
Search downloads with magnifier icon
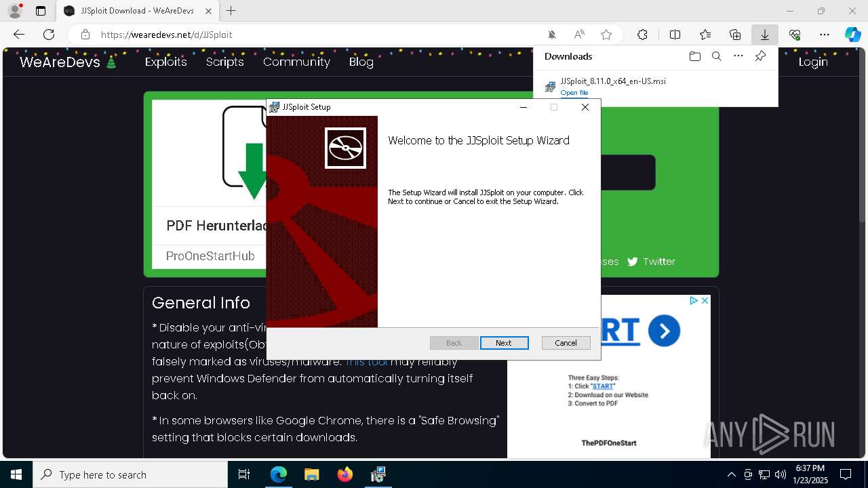coord(716,56)
